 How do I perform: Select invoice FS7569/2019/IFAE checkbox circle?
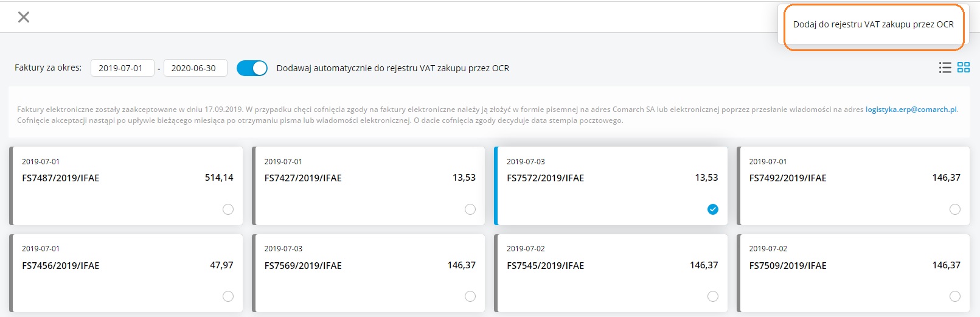[x=470, y=296]
